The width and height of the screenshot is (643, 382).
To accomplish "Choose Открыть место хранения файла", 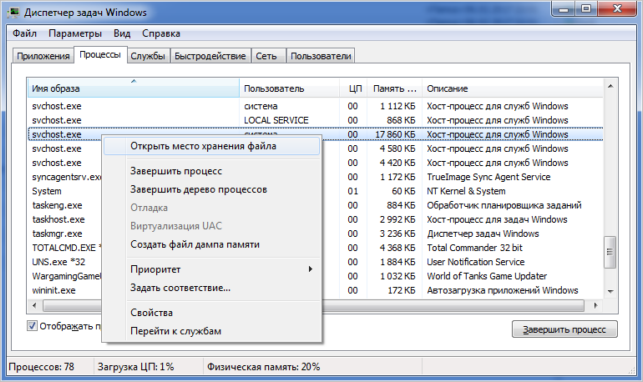I will click(212, 146).
